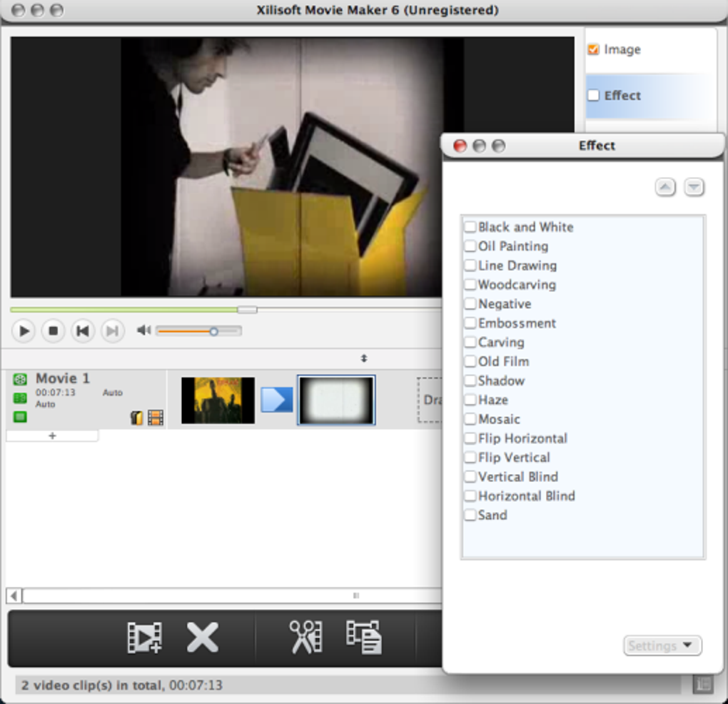Move effect up with the up arrow

(665, 188)
